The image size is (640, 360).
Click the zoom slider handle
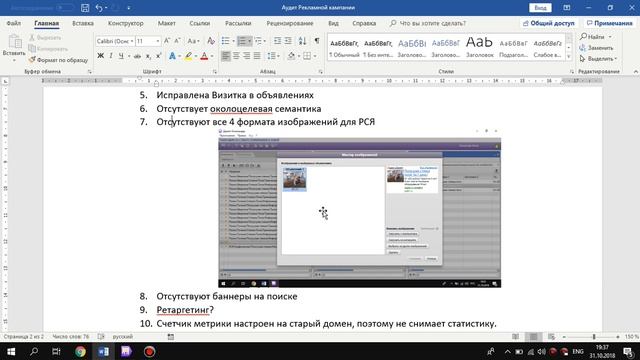click(x=594, y=337)
